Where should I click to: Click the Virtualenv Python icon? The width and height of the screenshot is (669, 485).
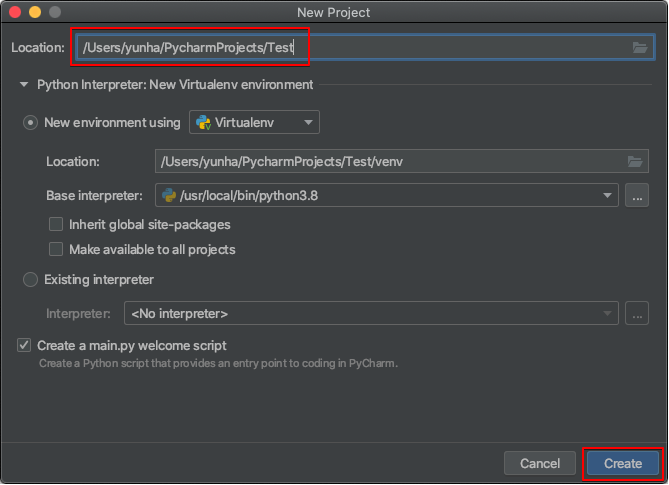(x=203, y=122)
